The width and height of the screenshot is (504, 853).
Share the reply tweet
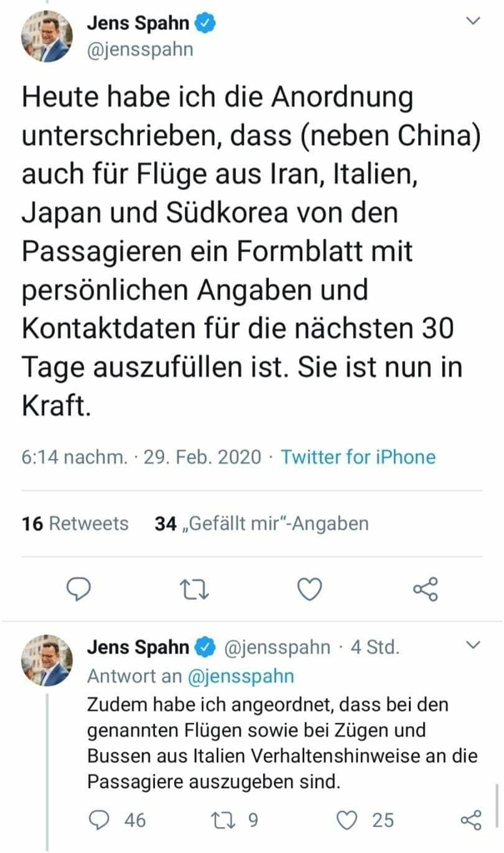471,821
